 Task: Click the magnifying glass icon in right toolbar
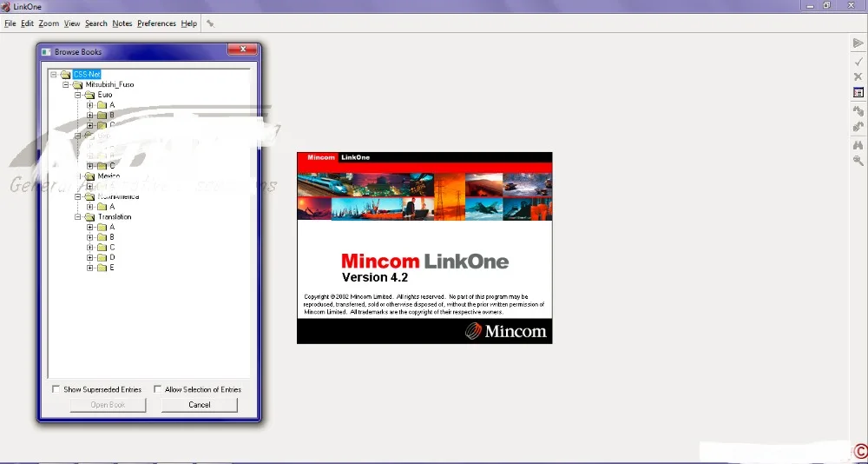click(858, 161)
